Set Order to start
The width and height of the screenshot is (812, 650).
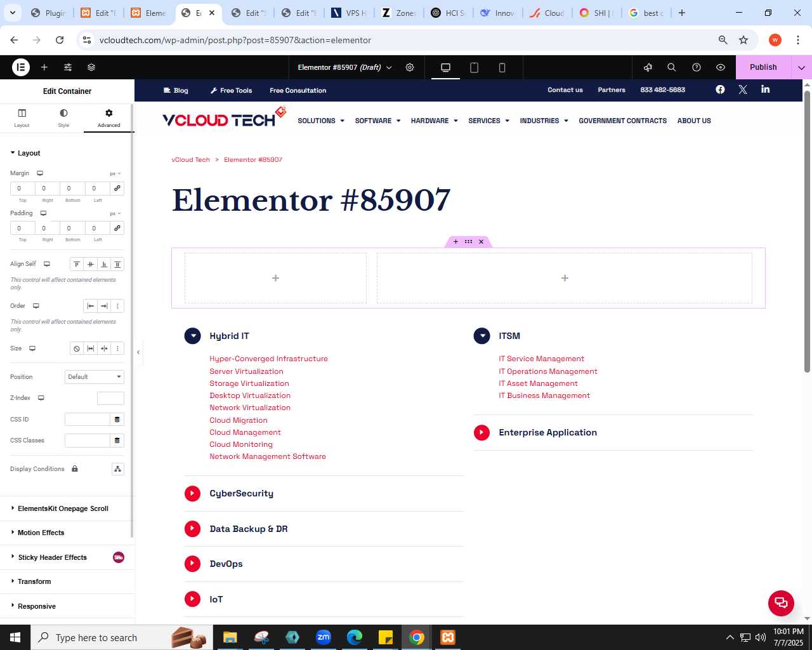coord(91,306)
